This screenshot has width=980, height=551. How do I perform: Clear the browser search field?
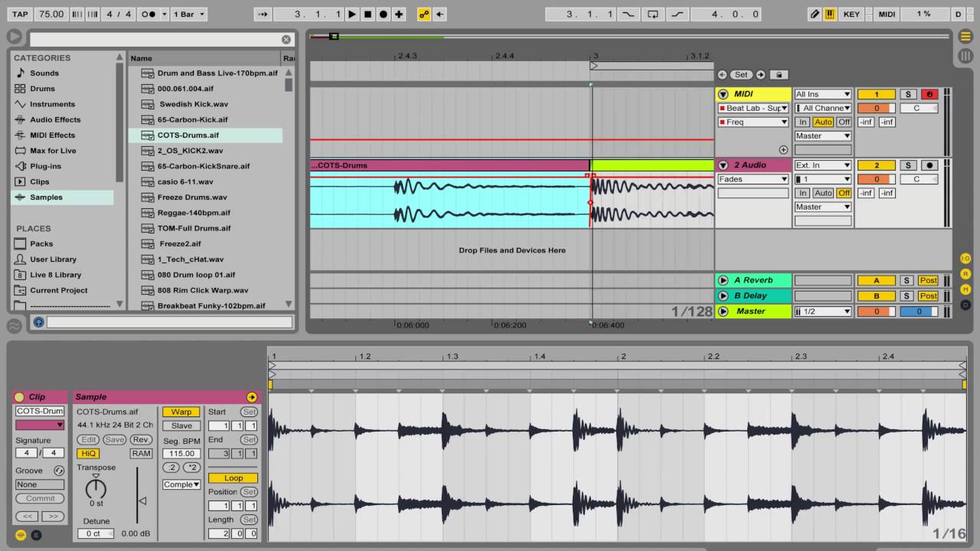pyautogui.click(x=286, y=39)
